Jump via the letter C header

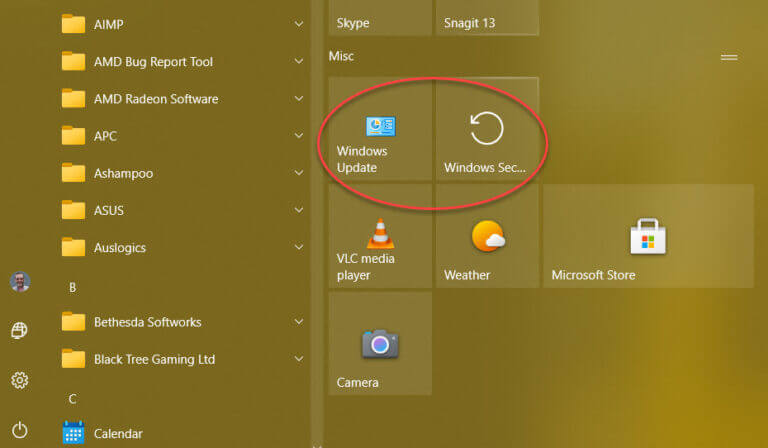point(72,399)
